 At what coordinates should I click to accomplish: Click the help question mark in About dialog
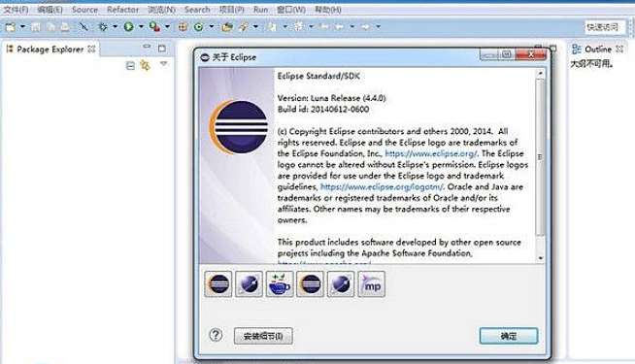pyautogui.click(x=216, y=335)
